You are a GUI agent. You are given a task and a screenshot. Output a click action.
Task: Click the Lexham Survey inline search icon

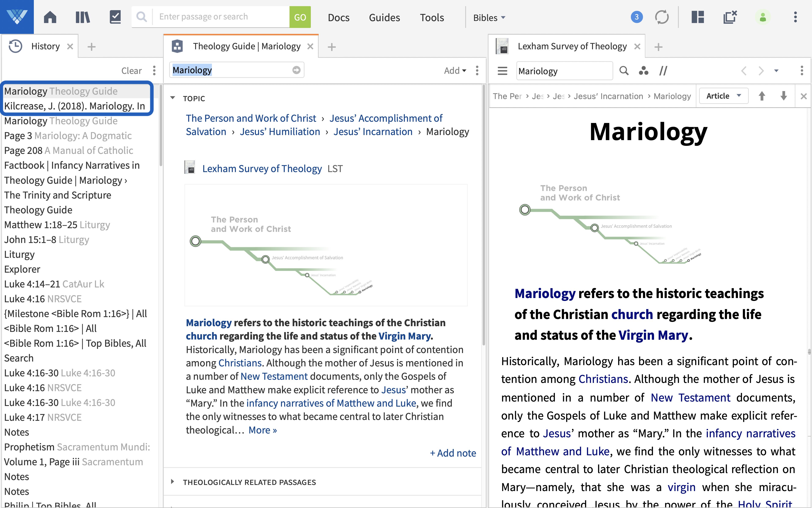pos(624,70)
